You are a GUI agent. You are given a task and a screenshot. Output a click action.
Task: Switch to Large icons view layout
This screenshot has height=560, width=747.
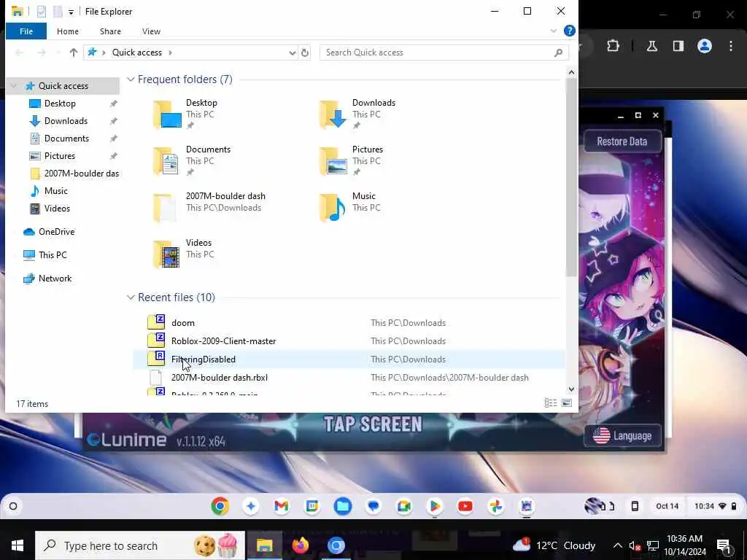coord(566,403)
